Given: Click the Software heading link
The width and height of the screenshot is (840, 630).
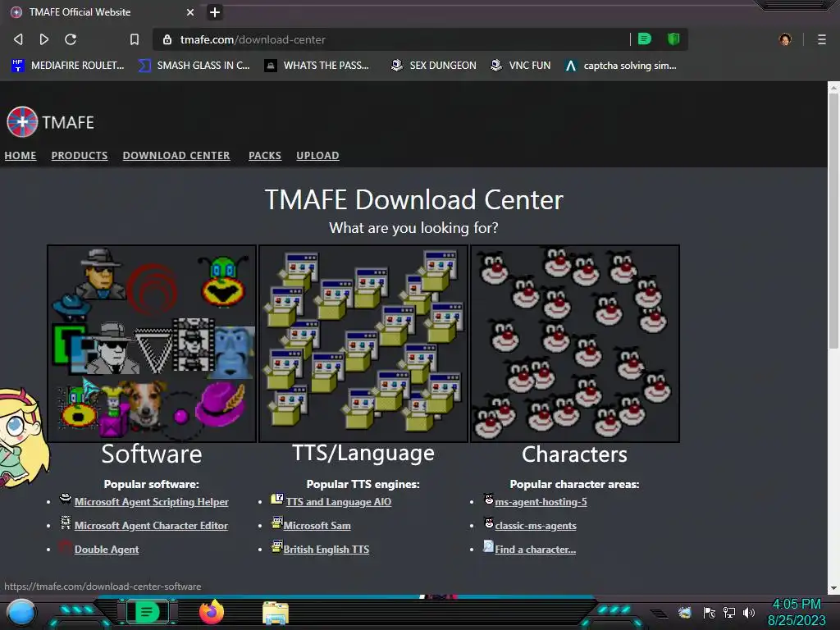Looking at the screenshot, I should [x=152, y=454].
